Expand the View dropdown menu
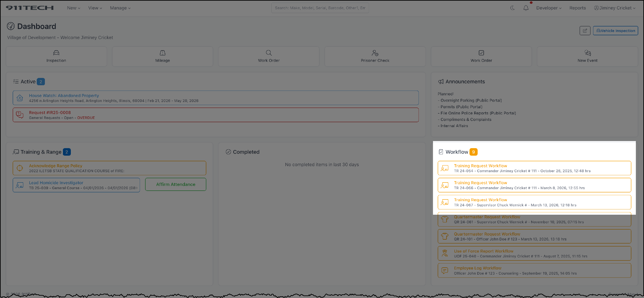 tap(95, 8)
